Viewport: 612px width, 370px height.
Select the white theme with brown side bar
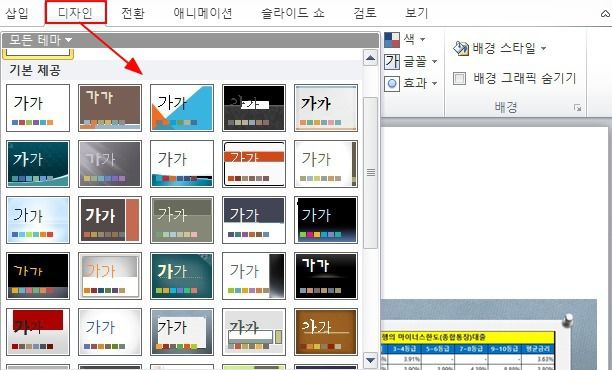[326, 164]
